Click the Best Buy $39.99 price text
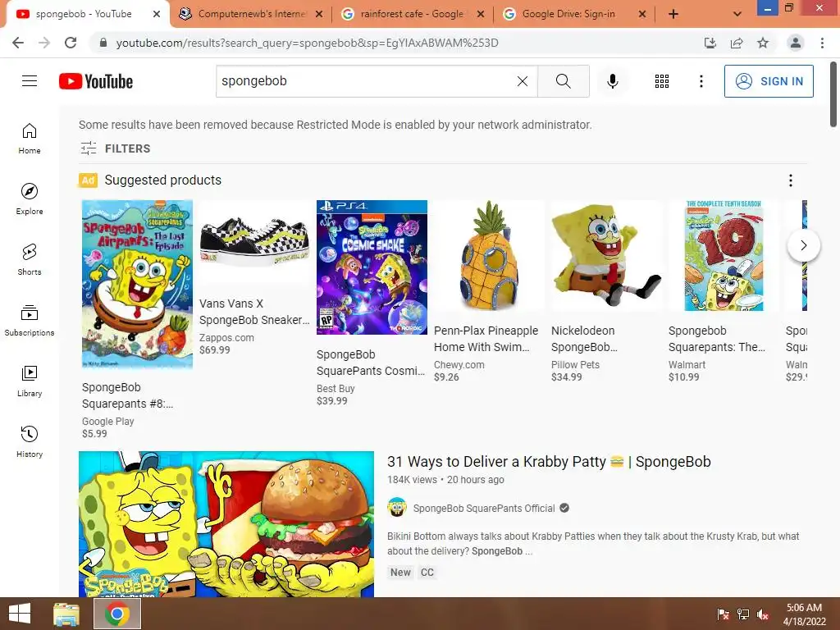The width and height of the screenshot is (840, 630). click(331, 400)
